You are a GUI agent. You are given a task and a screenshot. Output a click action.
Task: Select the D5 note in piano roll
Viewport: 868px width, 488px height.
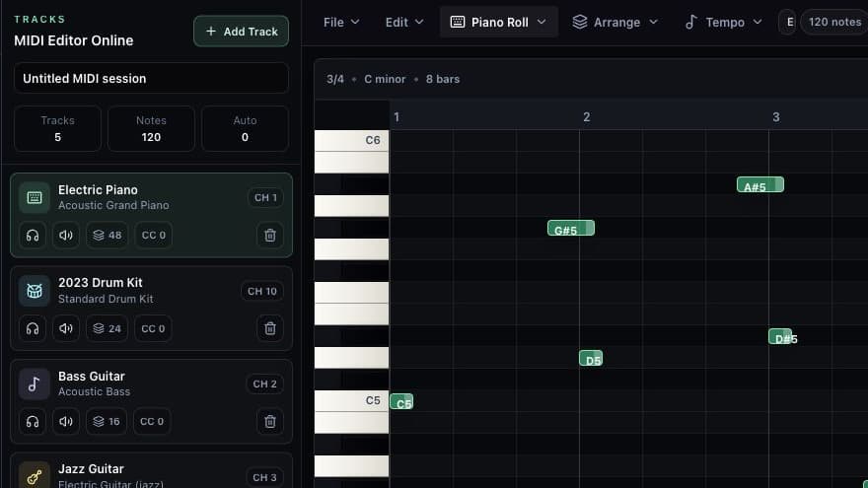[x=591, y=358]
